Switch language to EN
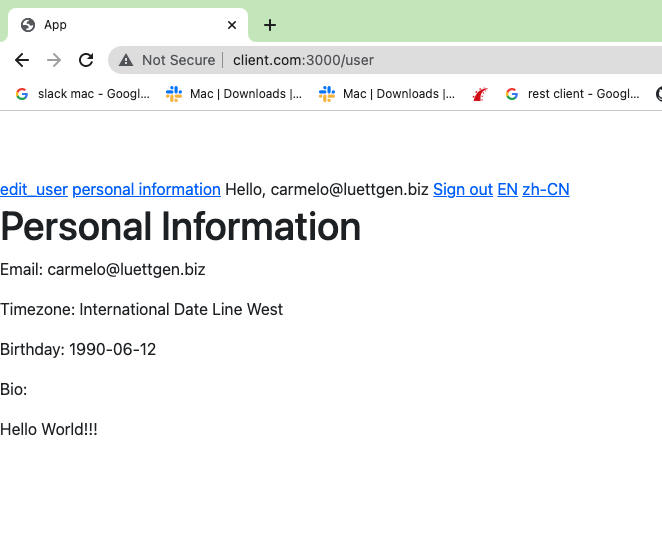Viewport: 662px width, 554px height. 507,189
